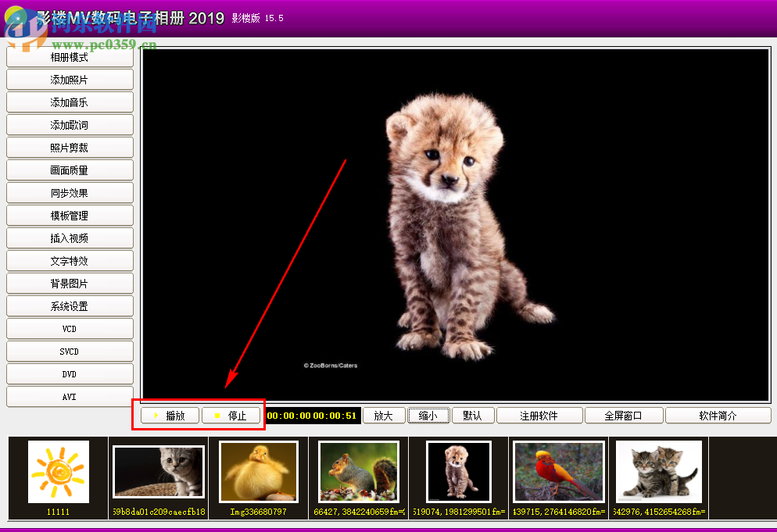Screen dimensions: 777x532
Task: Open 相册模式 (Album Mode) selection
Action: pyautogui.click(x=69, y=56)
